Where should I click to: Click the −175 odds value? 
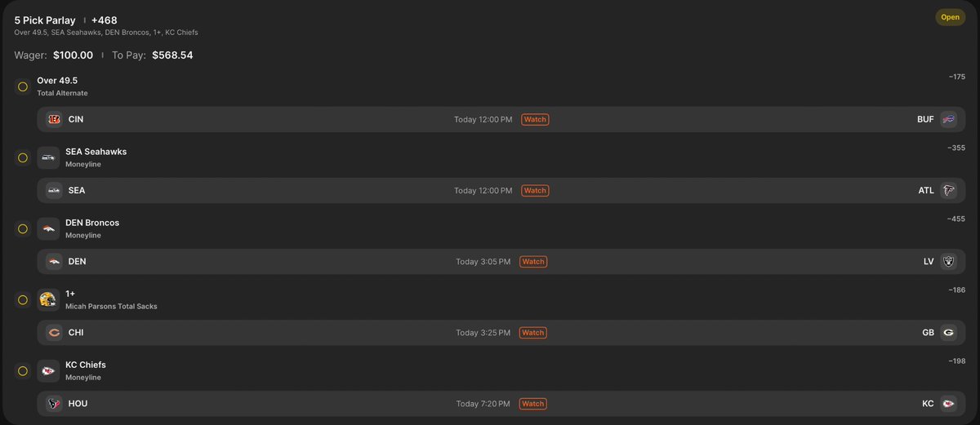tap(956, 77)
